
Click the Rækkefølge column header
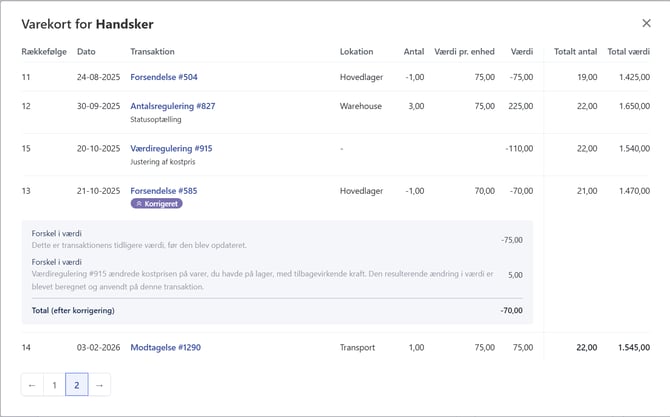pyautogui.click(x=42, y=51)
